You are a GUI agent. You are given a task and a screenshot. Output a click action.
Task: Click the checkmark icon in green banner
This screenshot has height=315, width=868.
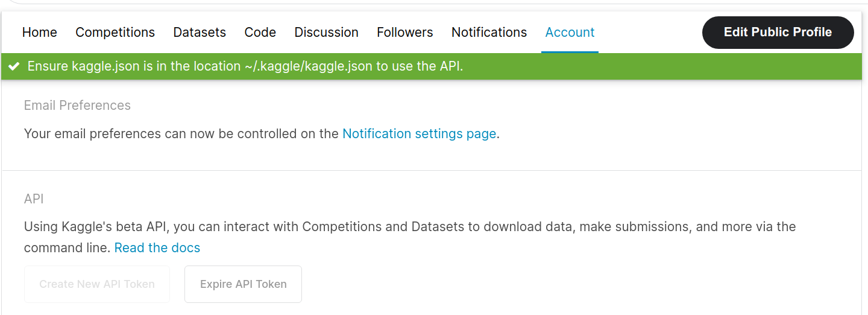(14, 66)
